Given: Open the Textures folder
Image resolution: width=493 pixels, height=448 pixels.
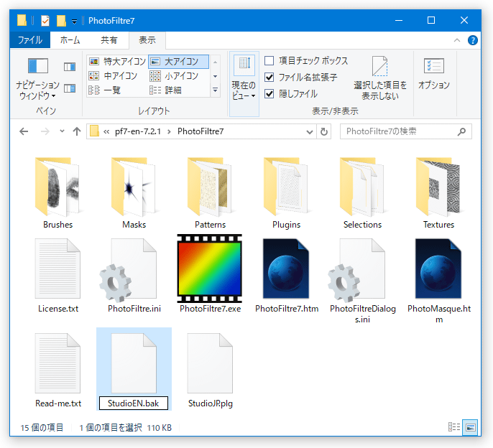Looking at the screenshot, I should (438, 187).
